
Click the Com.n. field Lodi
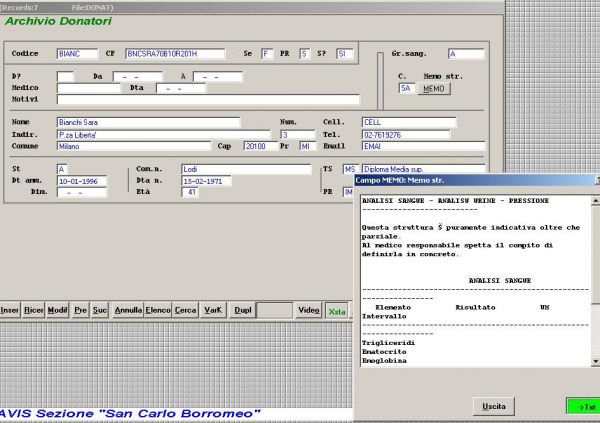click(246, 169)
